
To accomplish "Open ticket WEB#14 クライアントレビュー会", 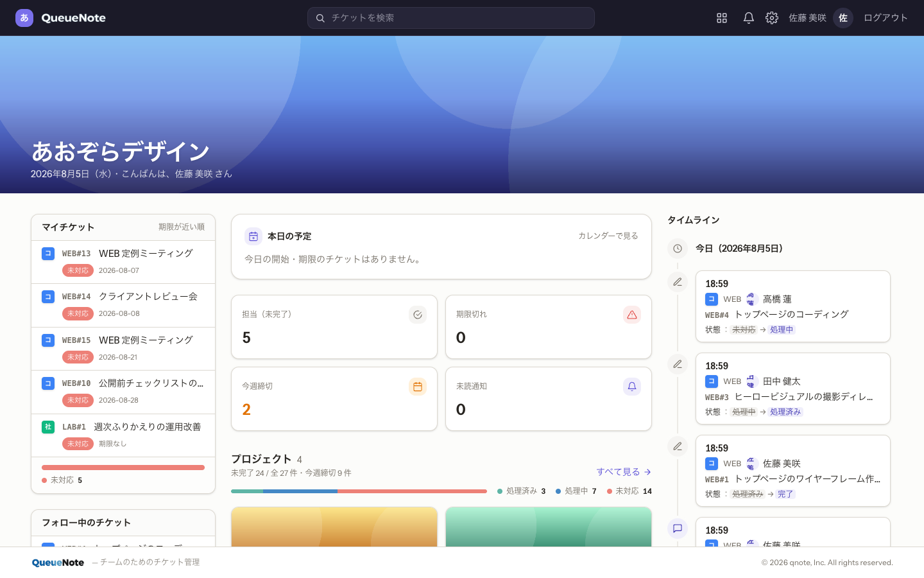I will coord(123,305).
